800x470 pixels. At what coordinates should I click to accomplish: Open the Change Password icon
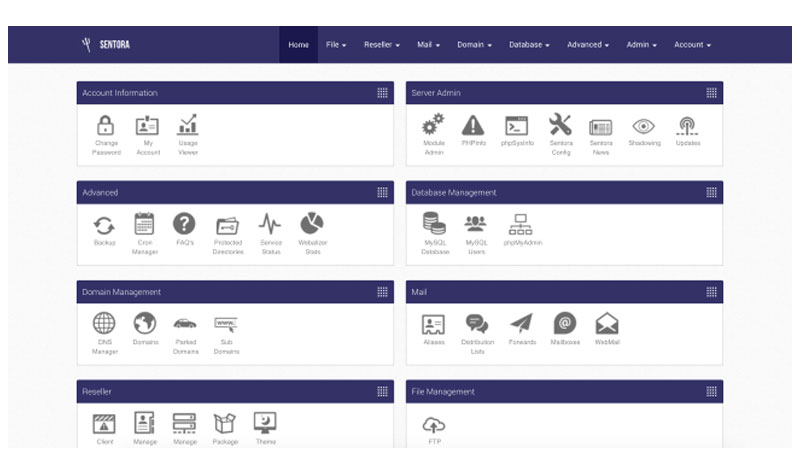click(106, 126)
